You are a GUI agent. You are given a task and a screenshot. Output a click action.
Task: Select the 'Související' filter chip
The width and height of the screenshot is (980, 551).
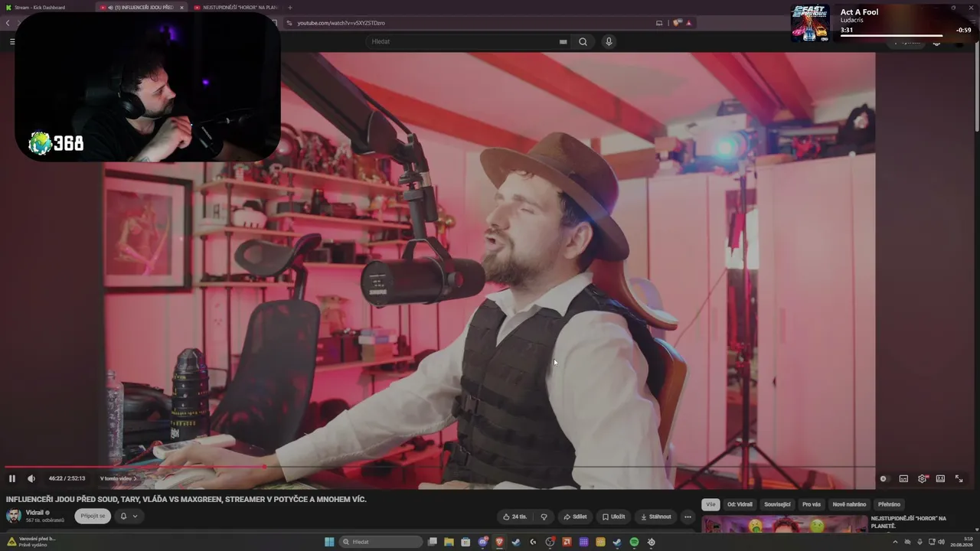778,504
